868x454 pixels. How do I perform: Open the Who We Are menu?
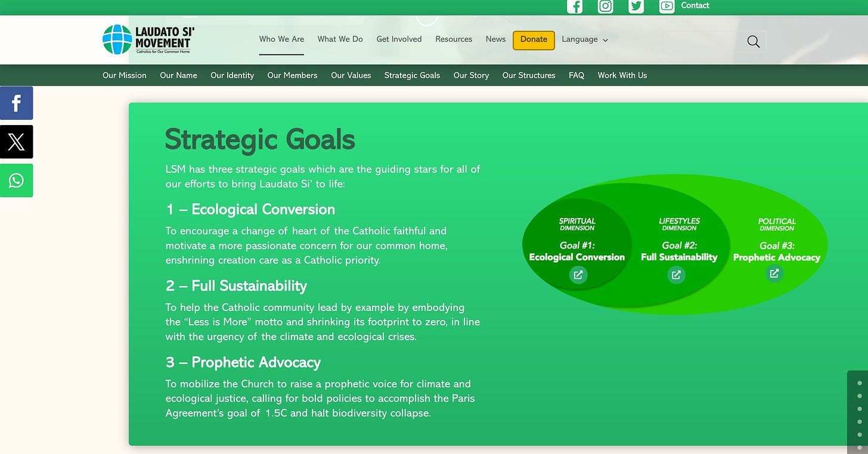(281, 39)
